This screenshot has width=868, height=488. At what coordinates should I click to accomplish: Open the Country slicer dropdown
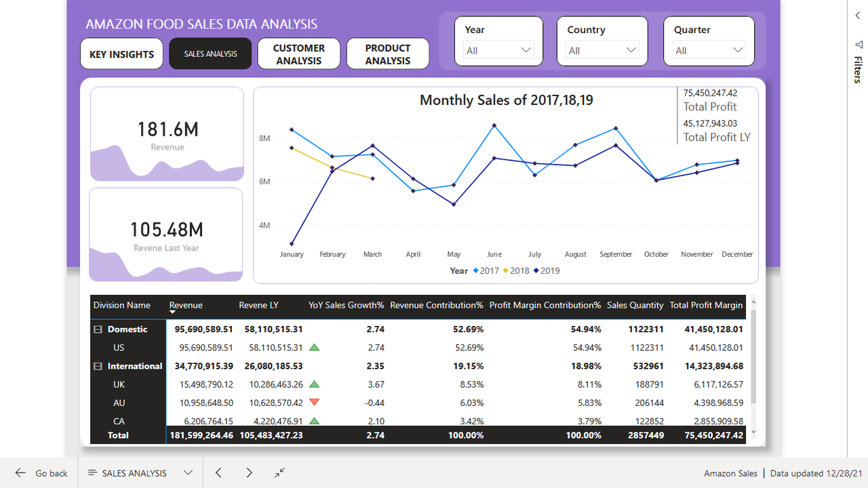(631, 49)
